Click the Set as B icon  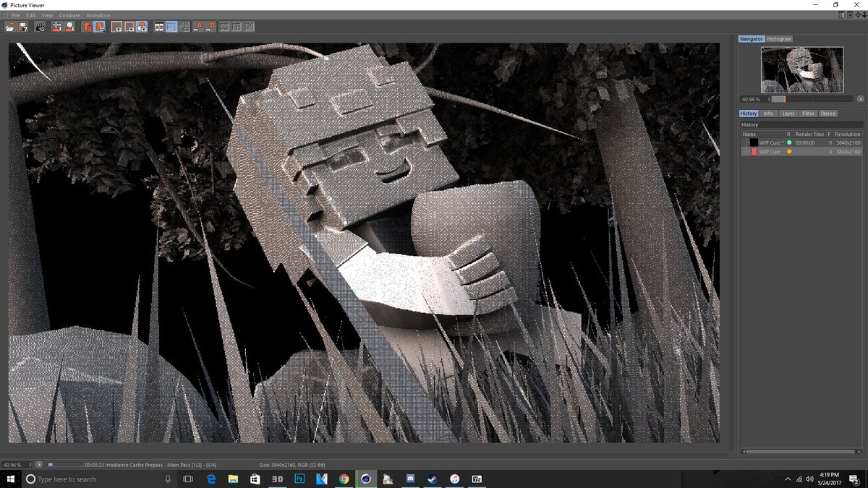[x=211, y=27]
